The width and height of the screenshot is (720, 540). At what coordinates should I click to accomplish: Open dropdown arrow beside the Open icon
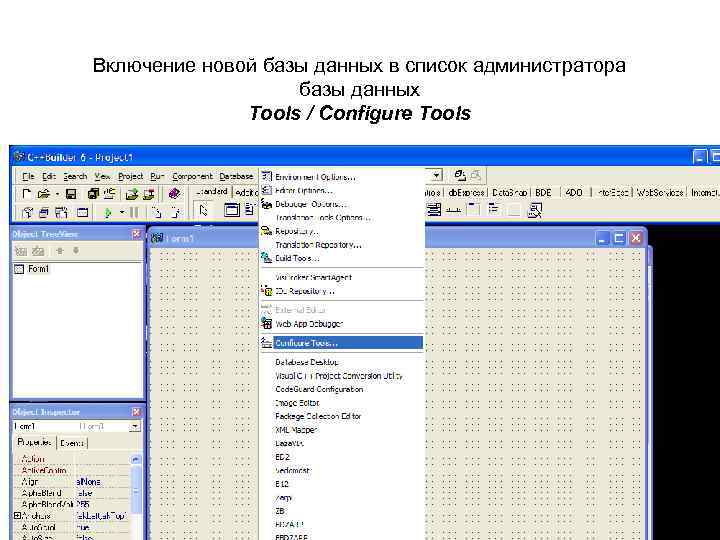click(x=57, y=194)
